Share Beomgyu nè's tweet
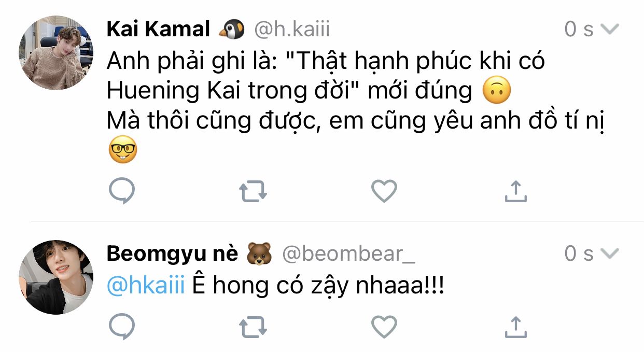644x352 pixels. 515,327
